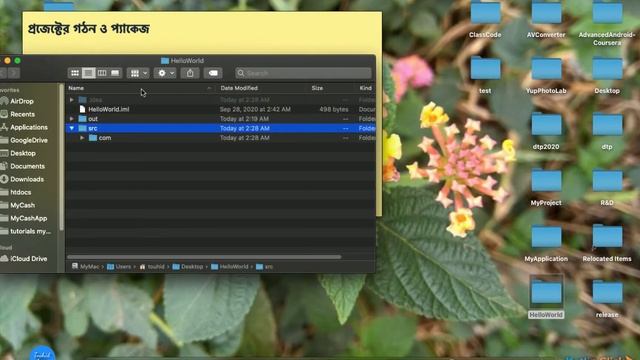This screenshot has height=360, width=640.
Task: Select the out folder row
Action: tap(220, 119)
